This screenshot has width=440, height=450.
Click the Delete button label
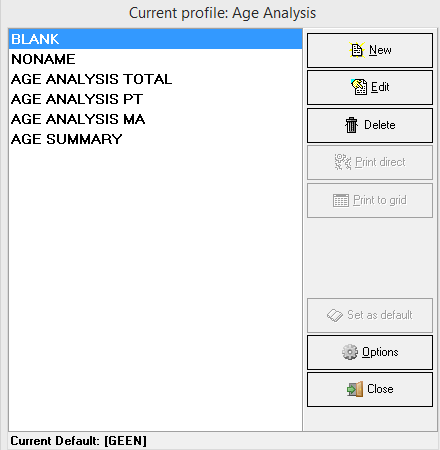pyautogui.click(x=380, y=125)
